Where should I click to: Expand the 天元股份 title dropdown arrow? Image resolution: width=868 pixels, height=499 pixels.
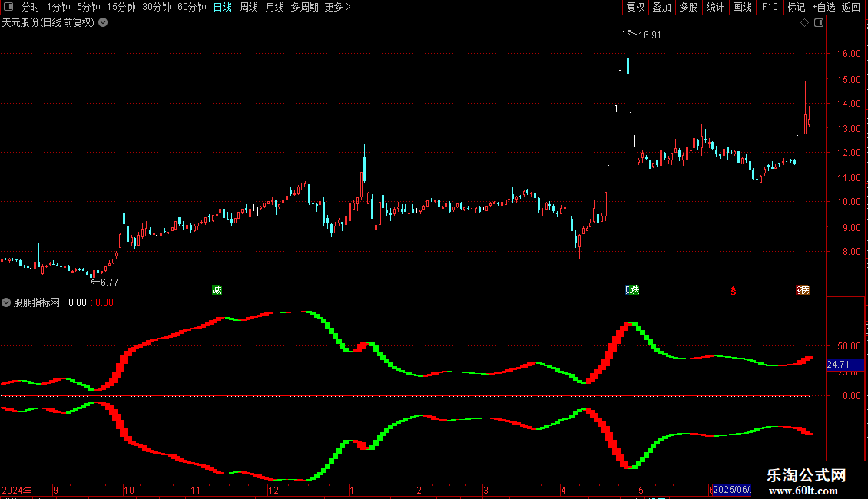[x=103, y=23]
